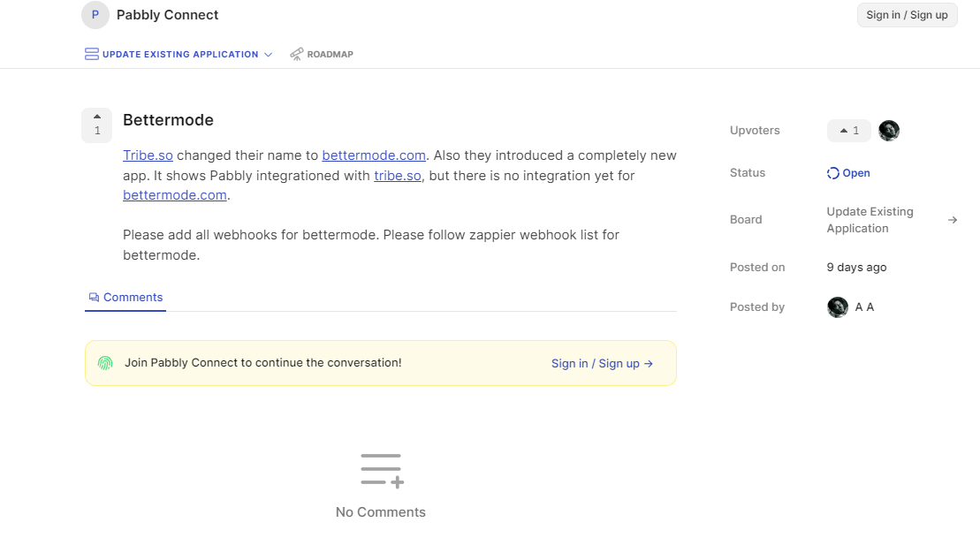Click the Pabbly Connect 'P' logo avatar
Screen dimensions: 980x560
pyautogui.click(x=95, y=15)
